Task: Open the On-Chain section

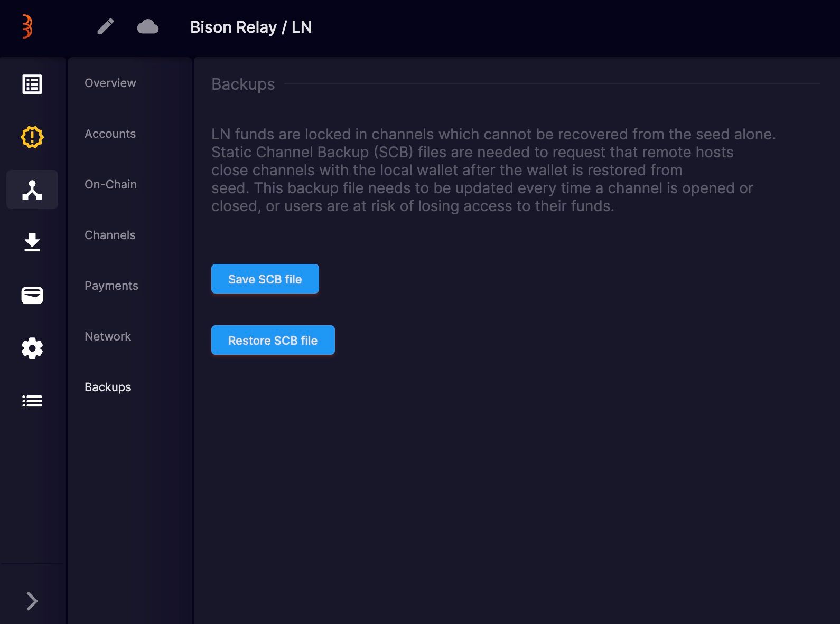Action: pos(111,184)
